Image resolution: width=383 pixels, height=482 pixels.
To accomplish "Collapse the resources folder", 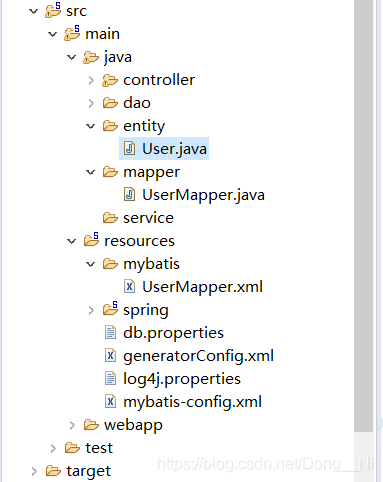I will pyautogui.click(x=72, y=242).
